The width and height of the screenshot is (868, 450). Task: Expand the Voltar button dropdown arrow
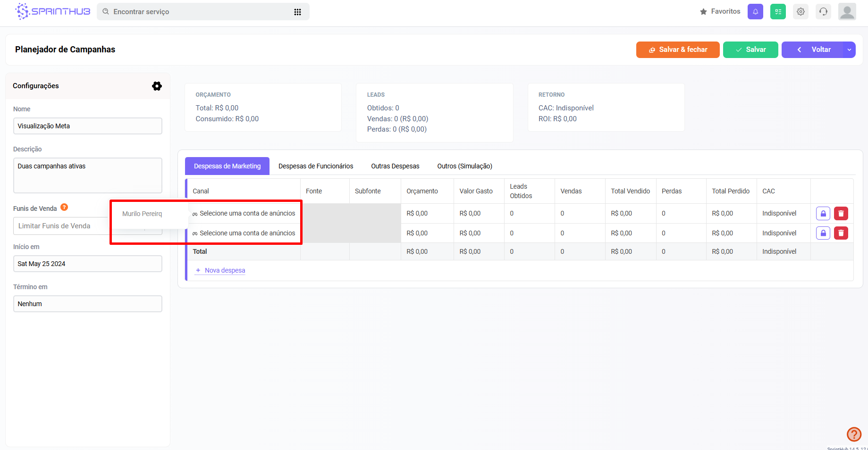(x=849, y=50)
